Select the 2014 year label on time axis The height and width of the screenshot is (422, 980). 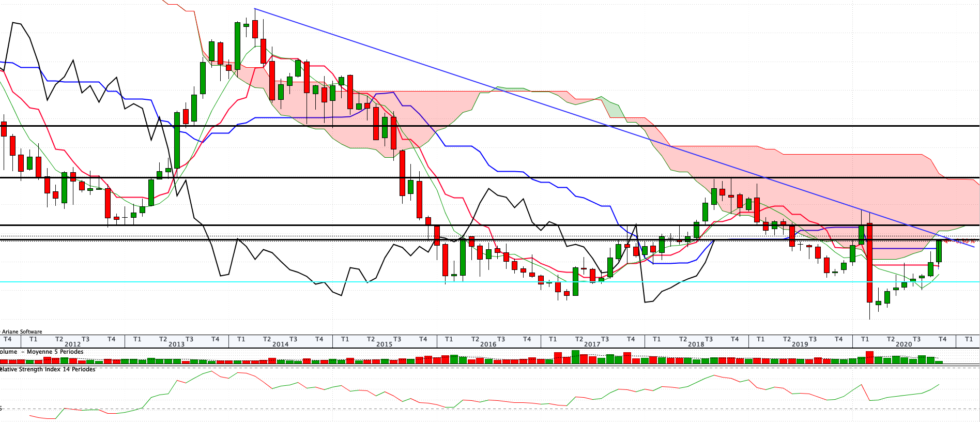point(280,344)
